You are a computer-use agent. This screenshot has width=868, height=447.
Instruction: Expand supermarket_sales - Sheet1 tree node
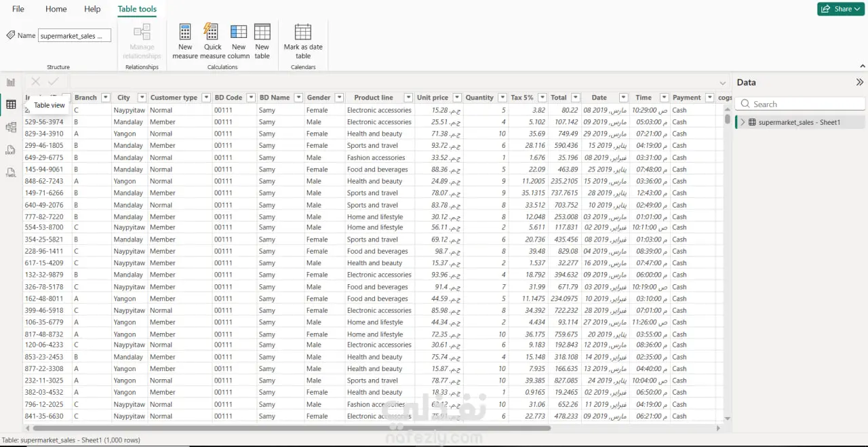point(743,122)
